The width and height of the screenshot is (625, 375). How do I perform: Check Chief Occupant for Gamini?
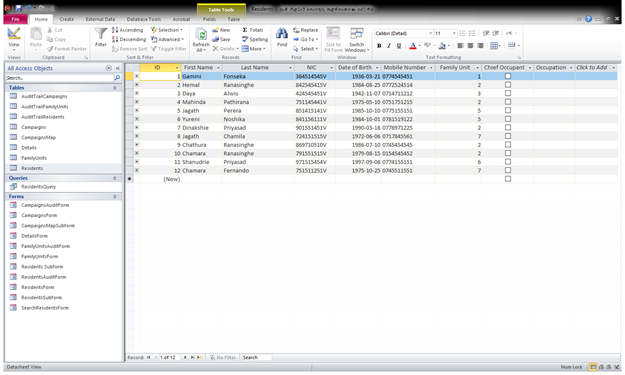click(x=508, y=76)
